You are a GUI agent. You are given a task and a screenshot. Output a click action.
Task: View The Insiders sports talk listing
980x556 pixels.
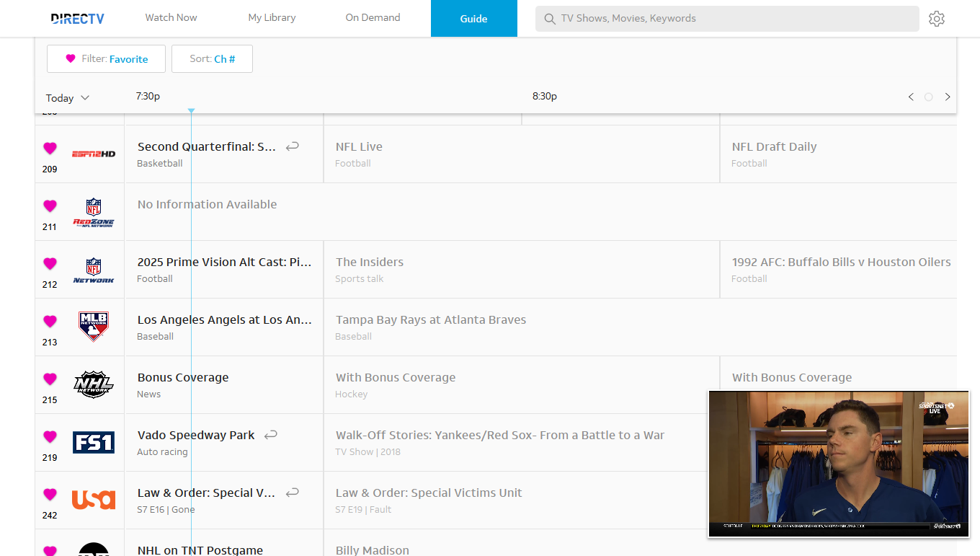(x=521, y=269)
